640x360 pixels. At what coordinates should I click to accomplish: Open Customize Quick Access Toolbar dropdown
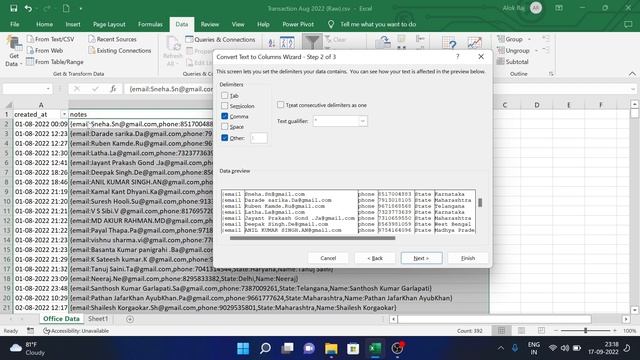tap(81, 8)
